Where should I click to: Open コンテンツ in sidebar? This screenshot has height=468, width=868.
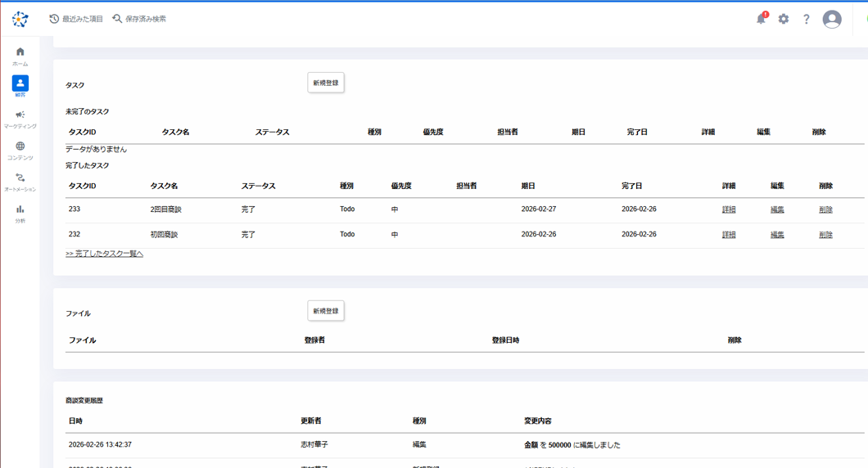20,151
